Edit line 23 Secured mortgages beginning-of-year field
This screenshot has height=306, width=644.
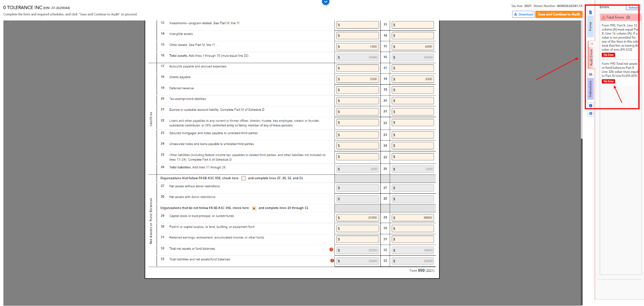pyautogui.click(x=357, y=135)
